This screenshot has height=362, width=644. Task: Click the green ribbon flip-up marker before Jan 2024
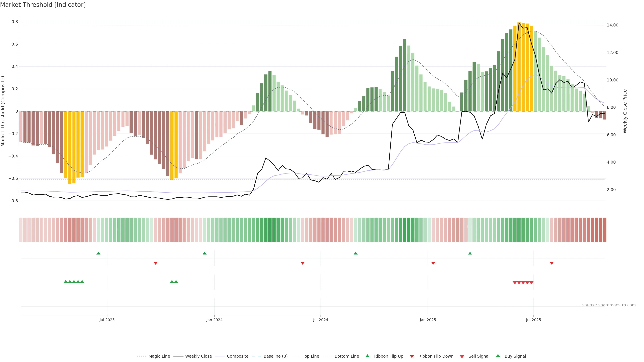pyautogui.click(x=204, y=253)
